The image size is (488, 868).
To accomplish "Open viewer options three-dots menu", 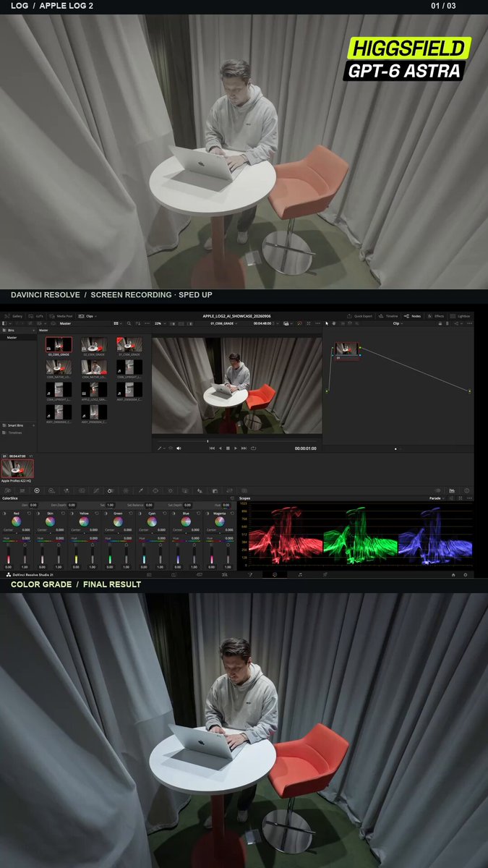I will [317, 323].
